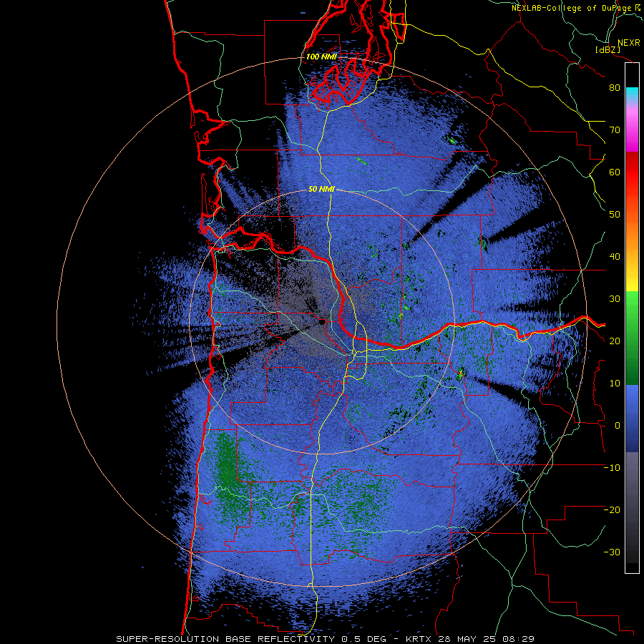Viewport: 644px width, 644px height.
Task: Click the 100 NMI range ring label
Action: [321, 57]
